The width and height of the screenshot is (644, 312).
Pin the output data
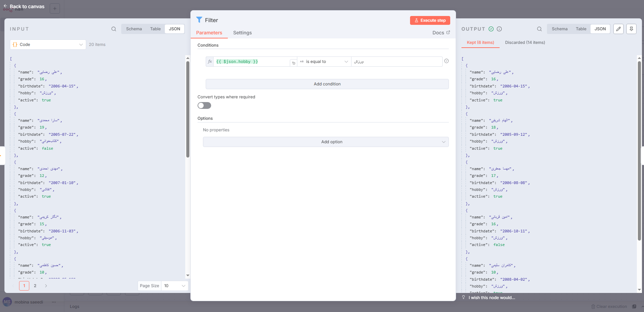point(631,29)
